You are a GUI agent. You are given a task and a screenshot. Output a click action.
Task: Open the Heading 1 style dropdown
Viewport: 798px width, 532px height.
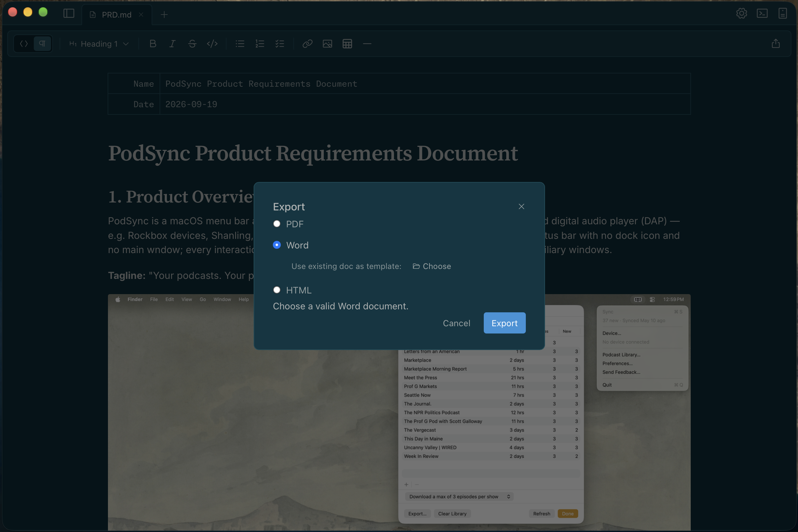click(99, 44)
